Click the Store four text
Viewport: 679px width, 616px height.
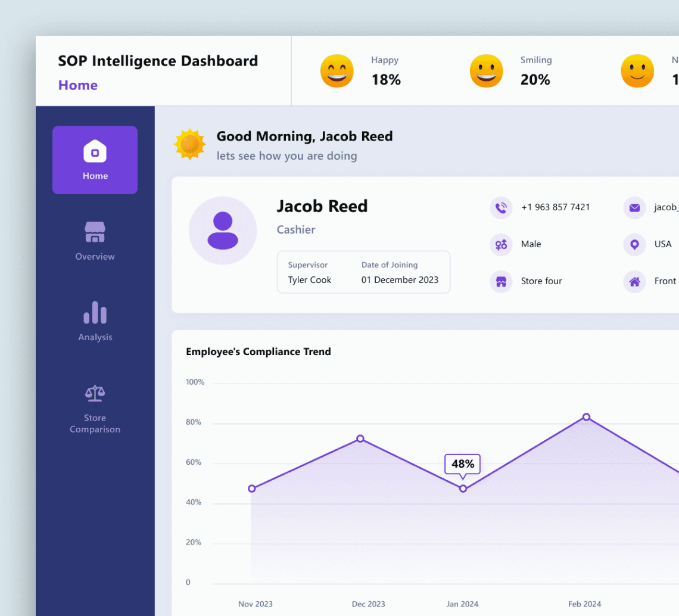(x=541, y=281)
